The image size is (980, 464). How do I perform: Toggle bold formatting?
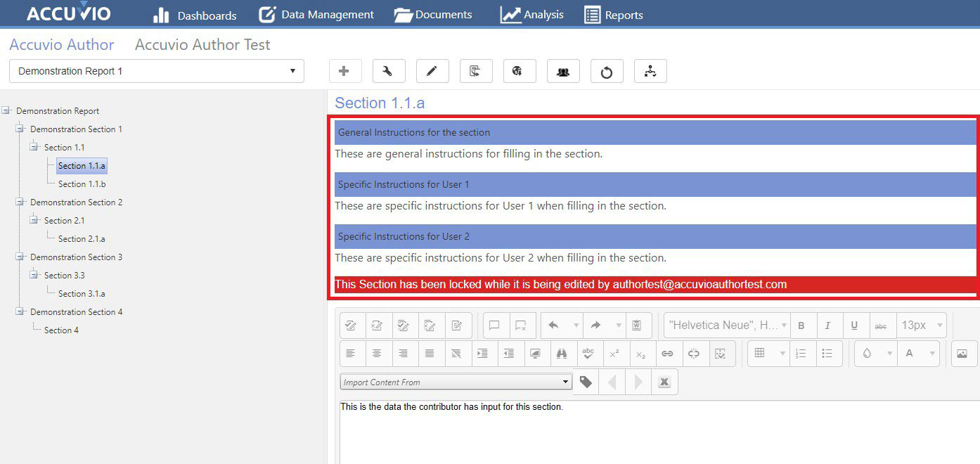[802, 326]
